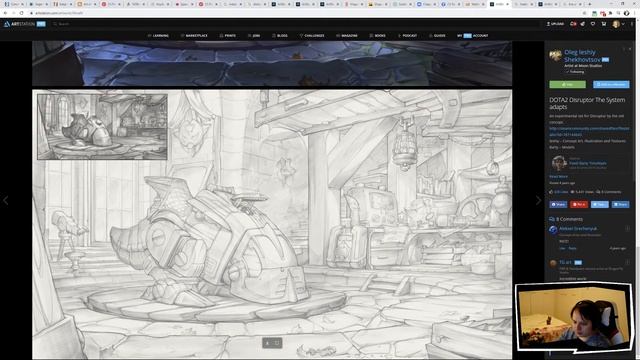The width and height of the screenshot is (640, 360).
Task: Open the Books menu item
Action: (377, 36)
